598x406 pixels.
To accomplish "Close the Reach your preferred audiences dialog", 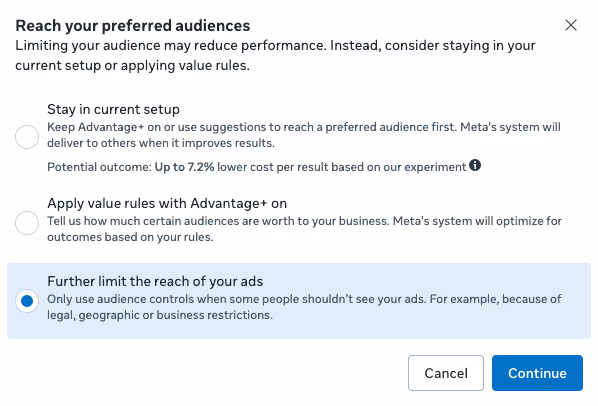I will pos(571,25).
